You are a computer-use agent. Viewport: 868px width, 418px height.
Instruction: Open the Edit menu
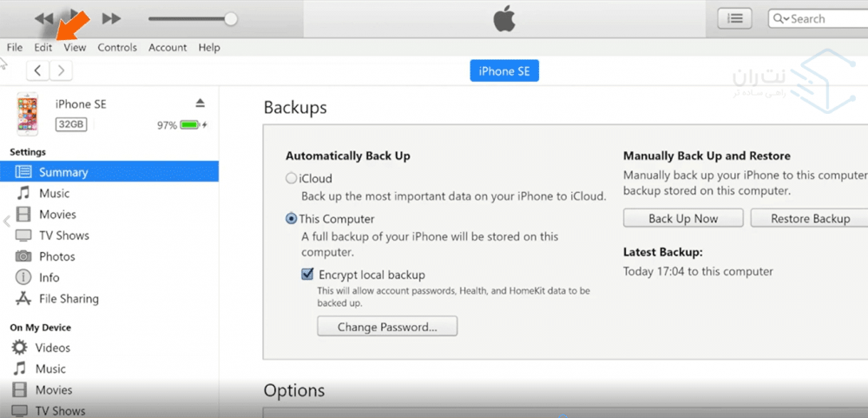[x=43, y=48]
